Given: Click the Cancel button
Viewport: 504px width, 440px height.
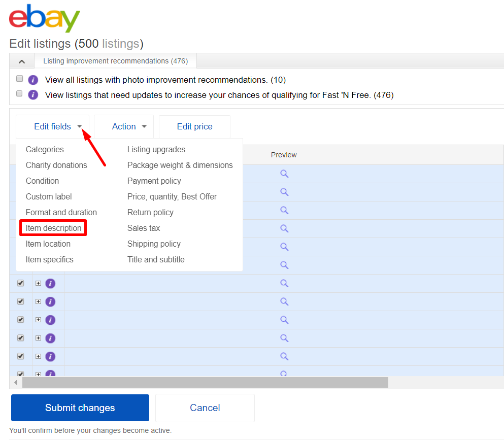Looking at the screenshot, I should click(x=205, y=408).
